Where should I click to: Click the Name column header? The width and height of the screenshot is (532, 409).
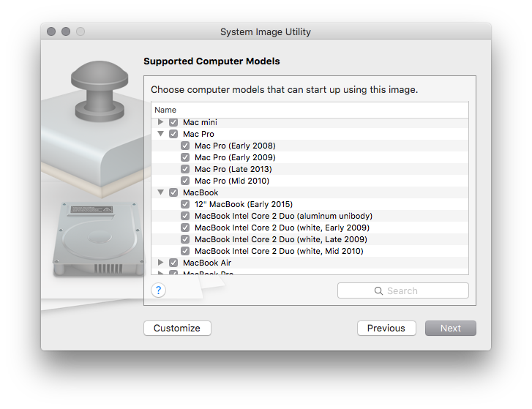[310, 110]
